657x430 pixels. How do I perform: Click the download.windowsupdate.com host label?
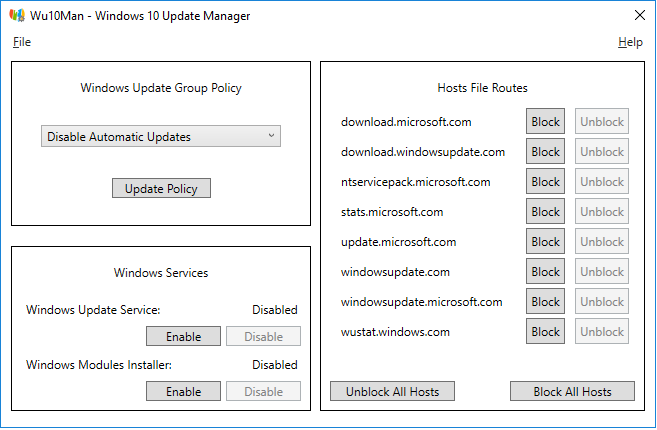click(423, 152)
